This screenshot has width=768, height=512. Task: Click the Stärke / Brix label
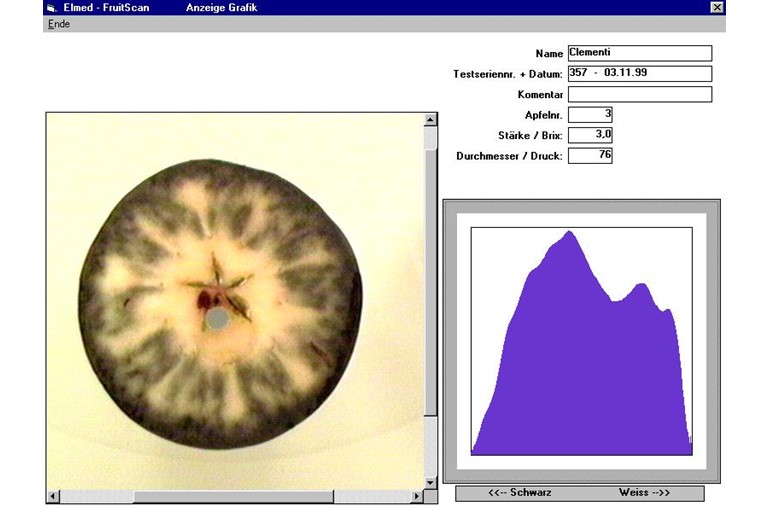530,136
